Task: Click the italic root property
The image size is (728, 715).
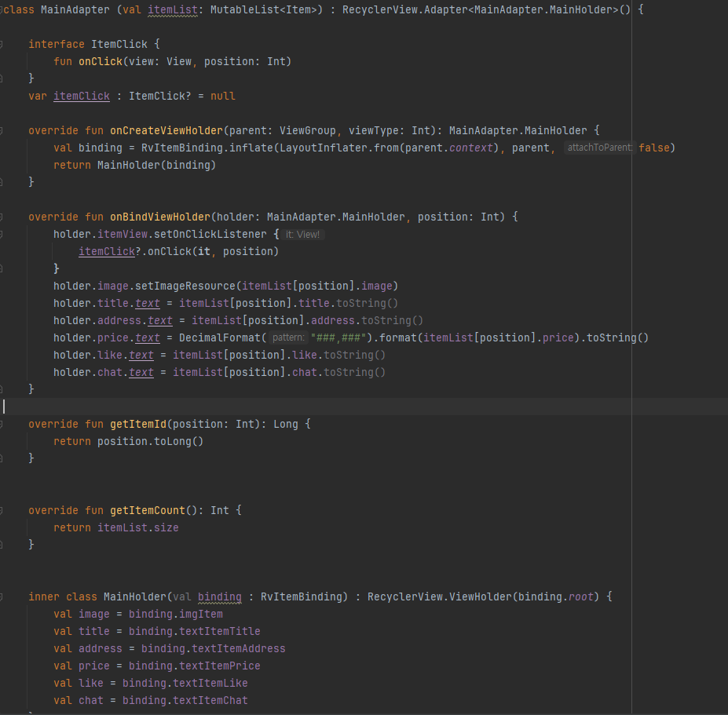Action: click(581, 596)
